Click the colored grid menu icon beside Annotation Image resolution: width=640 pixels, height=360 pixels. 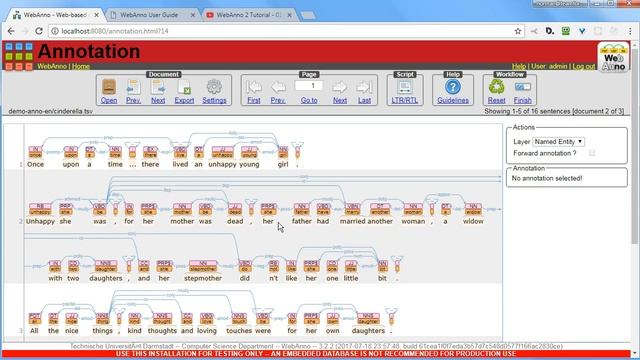pos(19,56)
